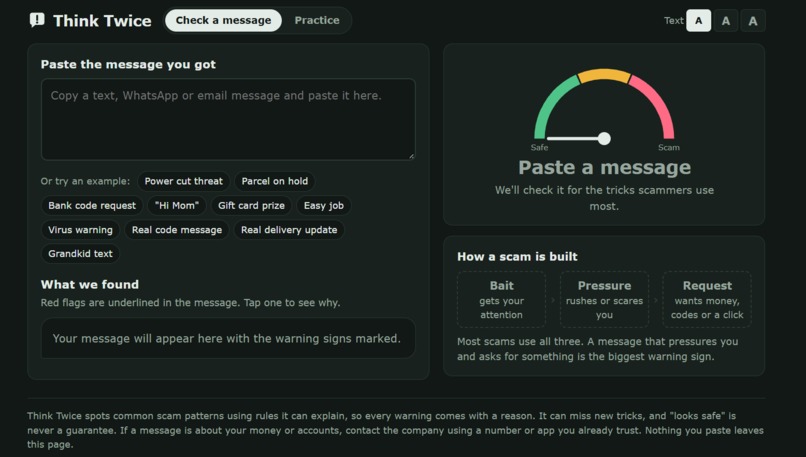Click the "How a scam is built" heading
This screenshot has height=457, width=806.
517,257
